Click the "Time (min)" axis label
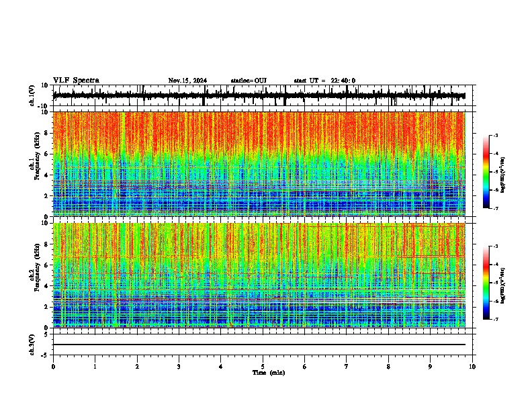Viewport: 532px width, 411px height. (x=269, y=373)
